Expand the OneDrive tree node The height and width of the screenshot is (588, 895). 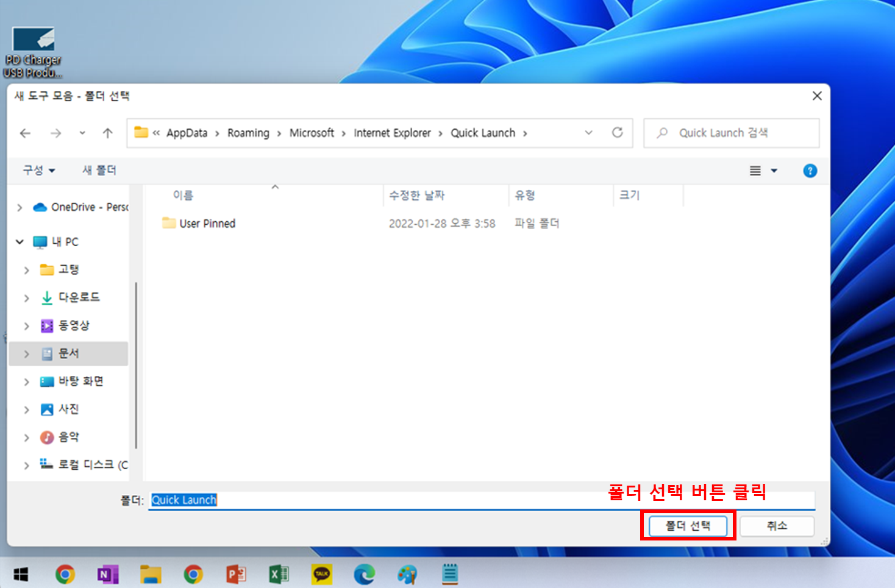[x=20, y=208]
